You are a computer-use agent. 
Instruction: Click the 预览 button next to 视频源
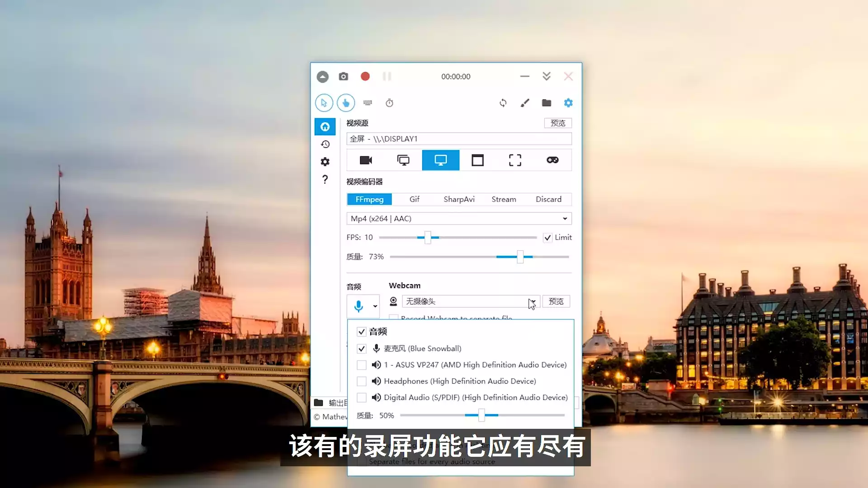[558, 123]
